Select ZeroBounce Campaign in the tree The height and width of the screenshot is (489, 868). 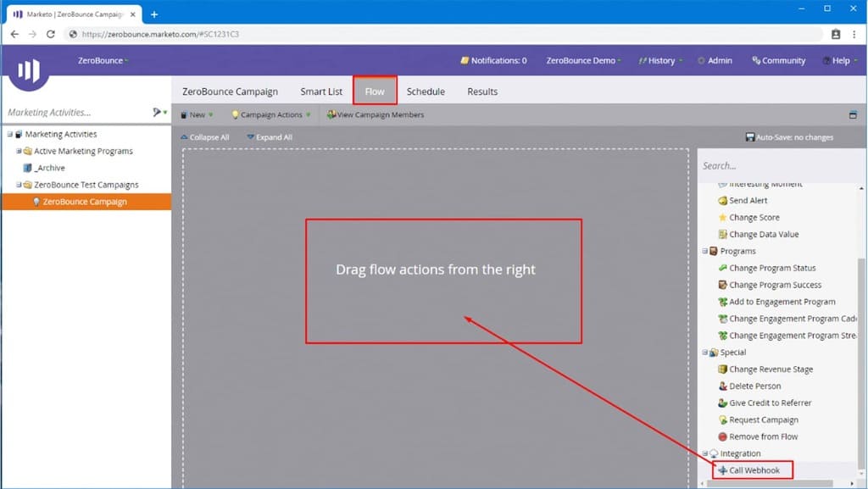(x=86, y=202)
